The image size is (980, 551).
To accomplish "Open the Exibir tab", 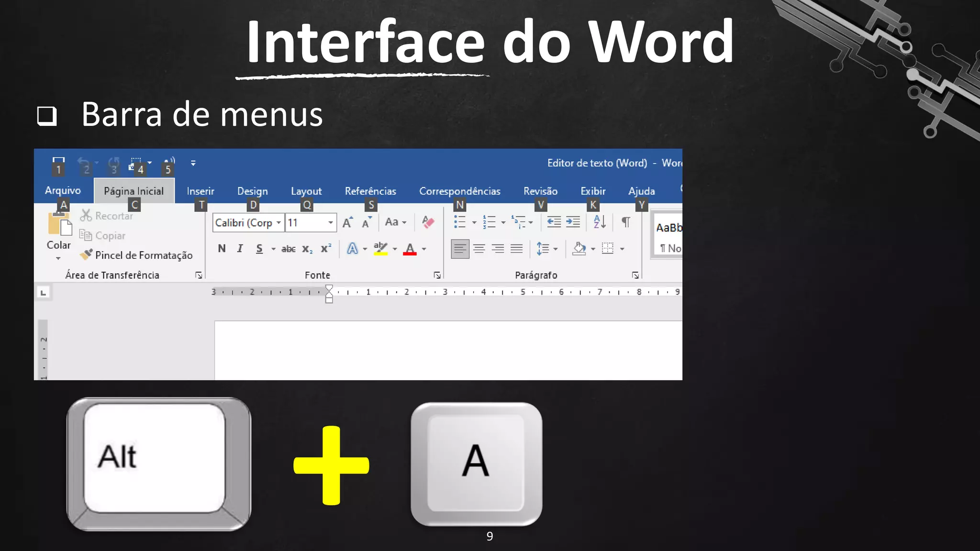I will point(593,191).
